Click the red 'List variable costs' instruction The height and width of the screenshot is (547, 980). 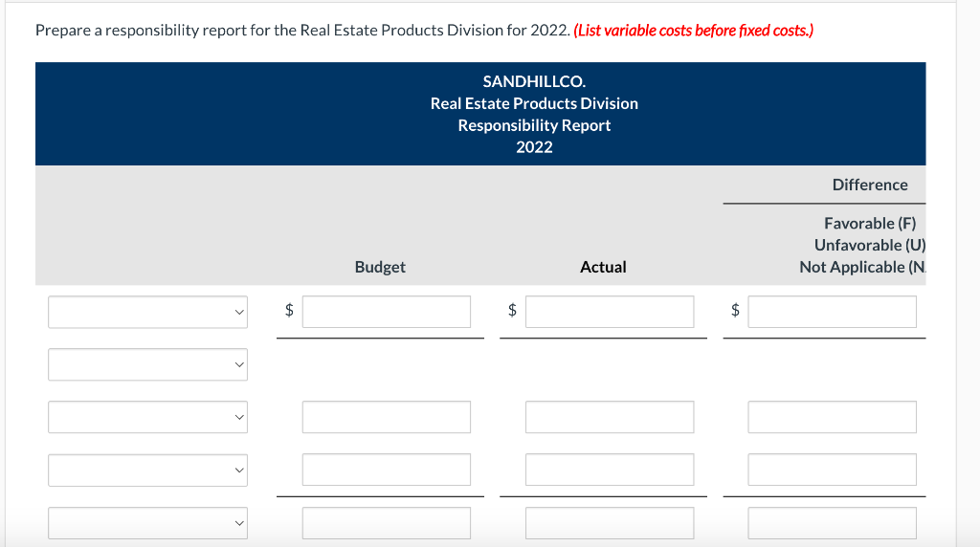point(694,31)
